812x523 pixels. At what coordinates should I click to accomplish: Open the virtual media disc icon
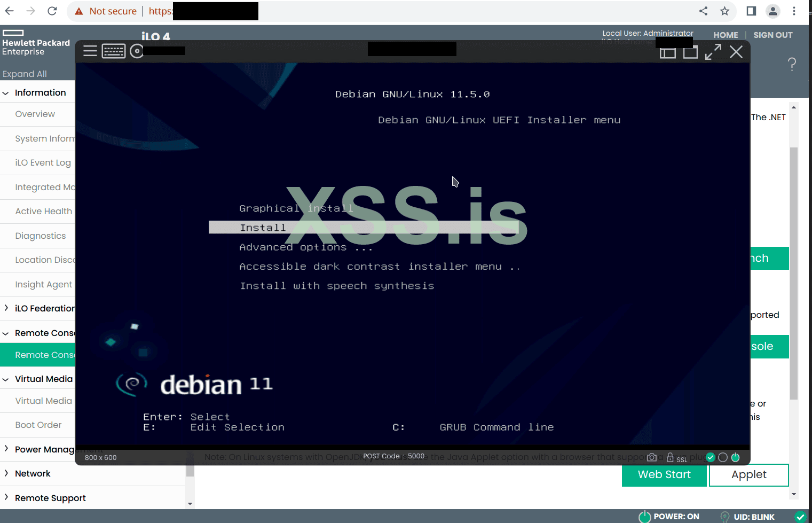(x=137, y=51)
